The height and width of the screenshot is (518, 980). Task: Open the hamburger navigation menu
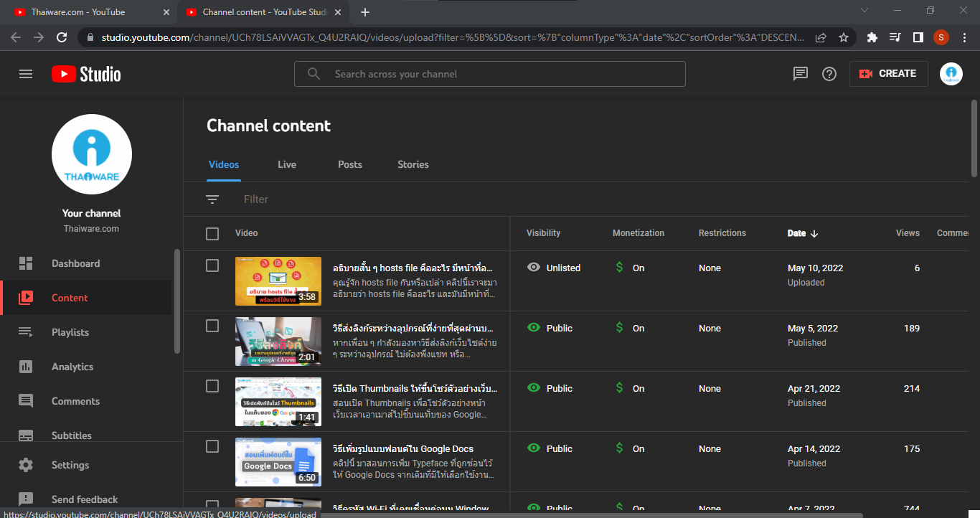click(26, 74)
